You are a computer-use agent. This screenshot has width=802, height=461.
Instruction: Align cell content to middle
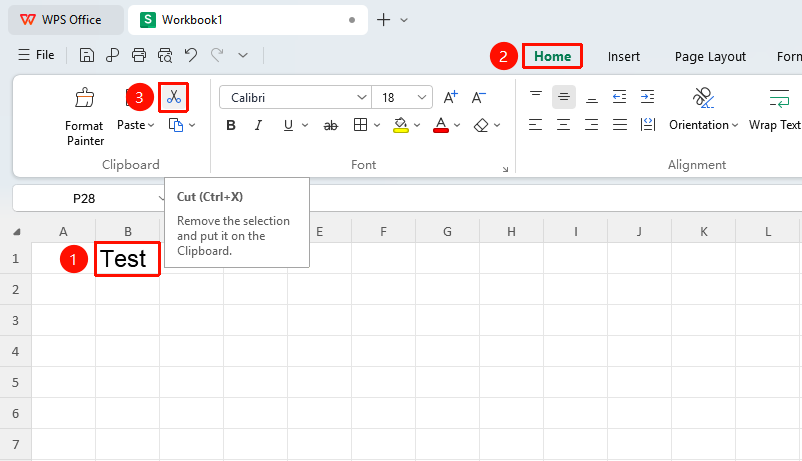(x=564, y=97)
